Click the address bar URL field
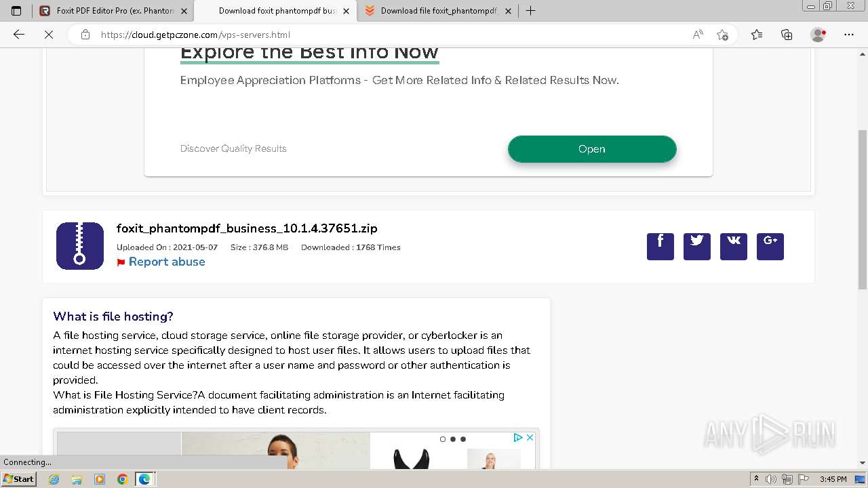Screen dimensions: 868x488 pyautogui.click(x=390, y=35)
